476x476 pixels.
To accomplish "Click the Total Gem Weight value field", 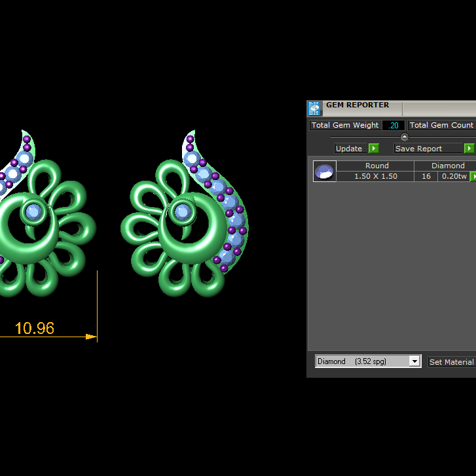I will [394, 125].
